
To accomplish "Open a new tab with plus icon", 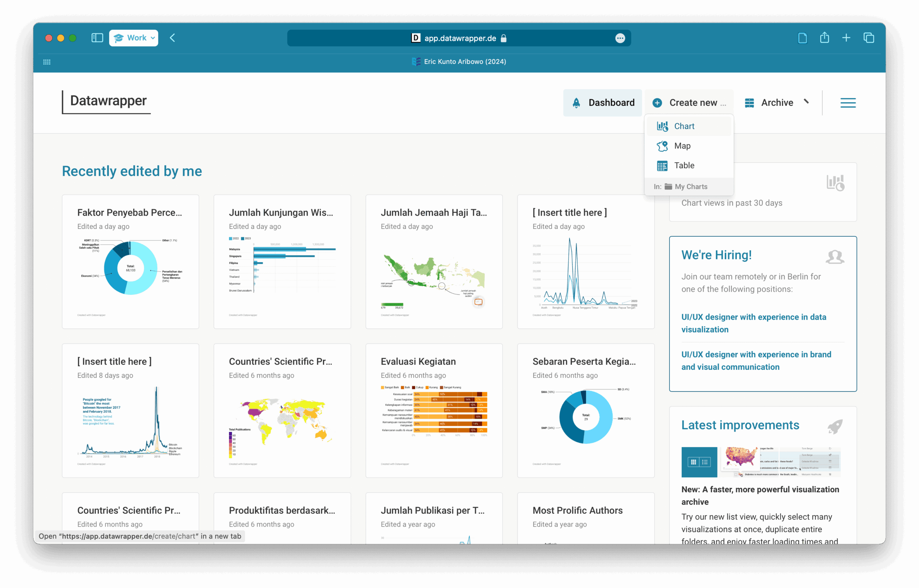I will 846,38.
